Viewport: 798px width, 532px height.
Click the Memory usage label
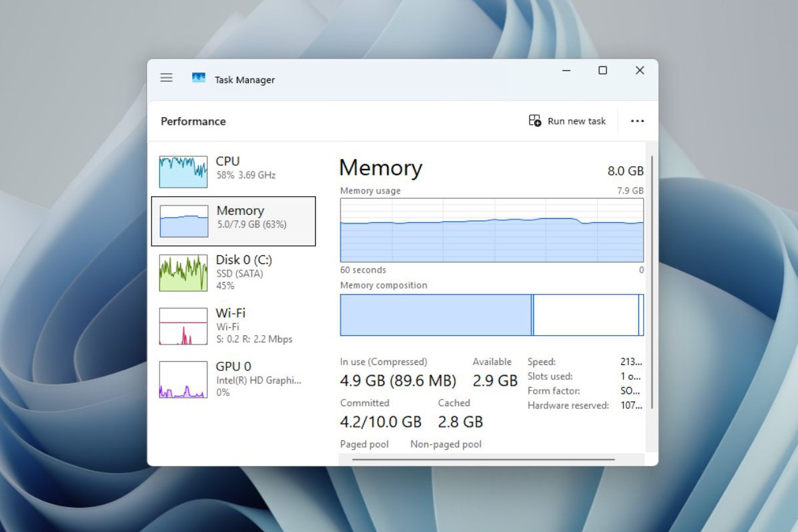pos(370,191)
